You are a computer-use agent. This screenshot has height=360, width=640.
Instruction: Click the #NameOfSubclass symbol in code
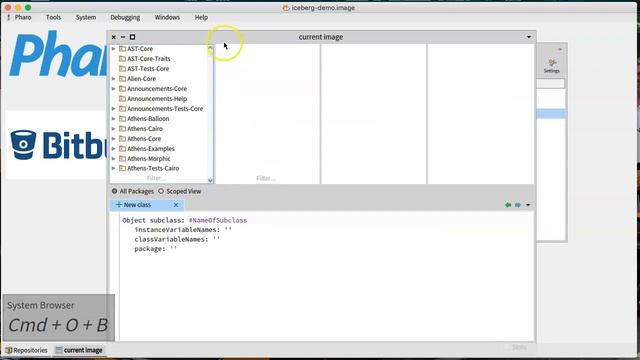[x=218, y=220]
